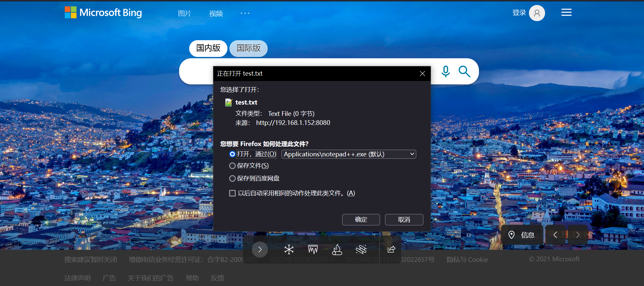Click the dialog title 正在打开 test.txt
This screenshot has width=644, height=286.
239,74
